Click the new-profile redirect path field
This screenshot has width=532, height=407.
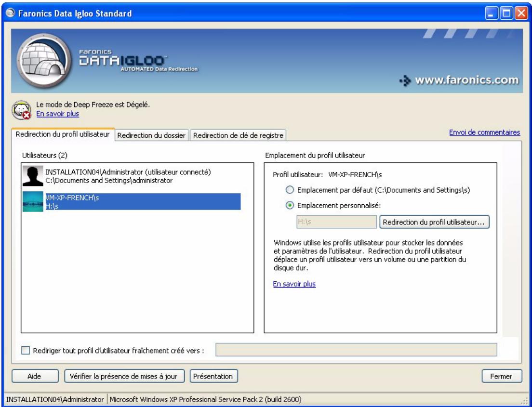click(x=356, y=350)
